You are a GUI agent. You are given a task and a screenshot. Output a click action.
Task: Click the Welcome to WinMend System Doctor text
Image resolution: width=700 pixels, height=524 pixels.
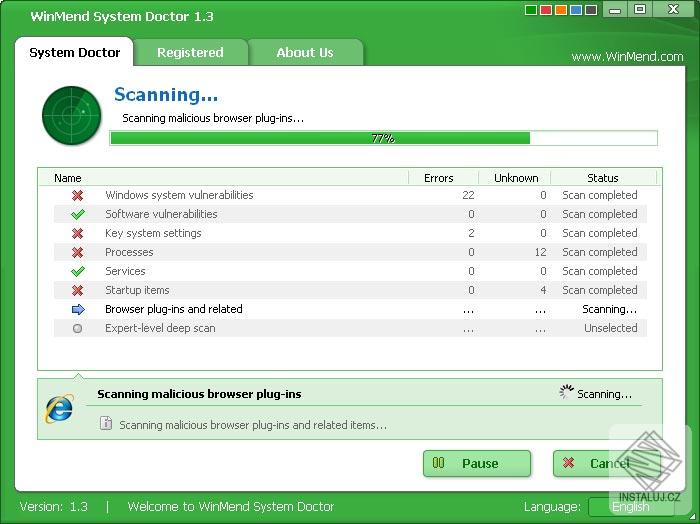pos(231,507)
